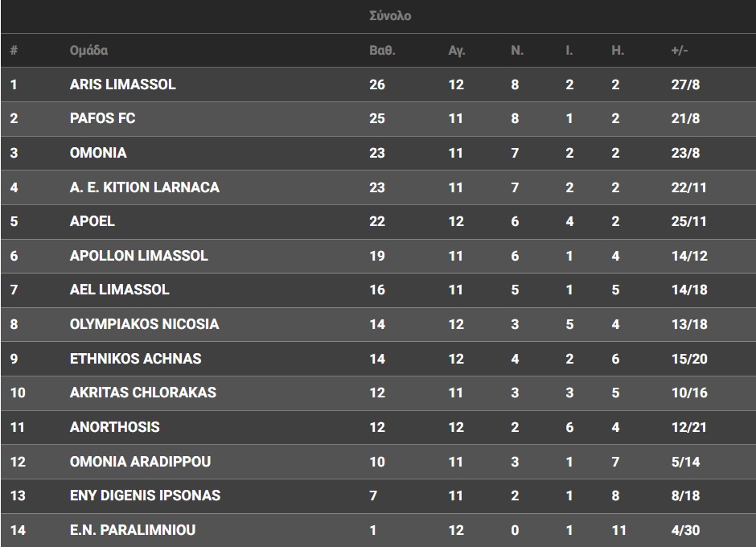This screenshot has width=756, height=547.
Task: Click on PAFOS FC team name
Action: 102,118
